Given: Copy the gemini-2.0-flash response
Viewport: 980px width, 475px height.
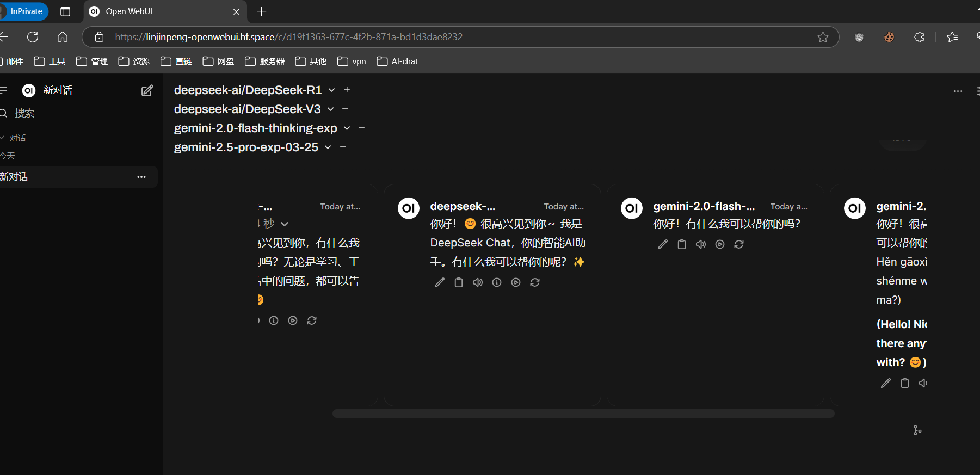Looking at the screenshot, I should click(x=682, y=244).
